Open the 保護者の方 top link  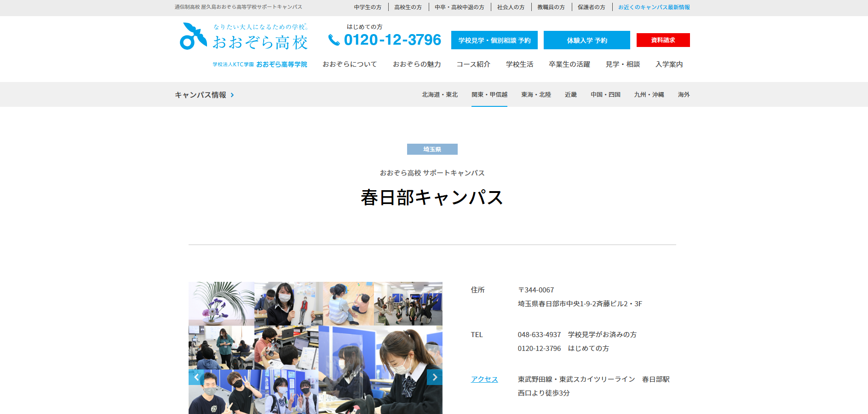[591, 7]
